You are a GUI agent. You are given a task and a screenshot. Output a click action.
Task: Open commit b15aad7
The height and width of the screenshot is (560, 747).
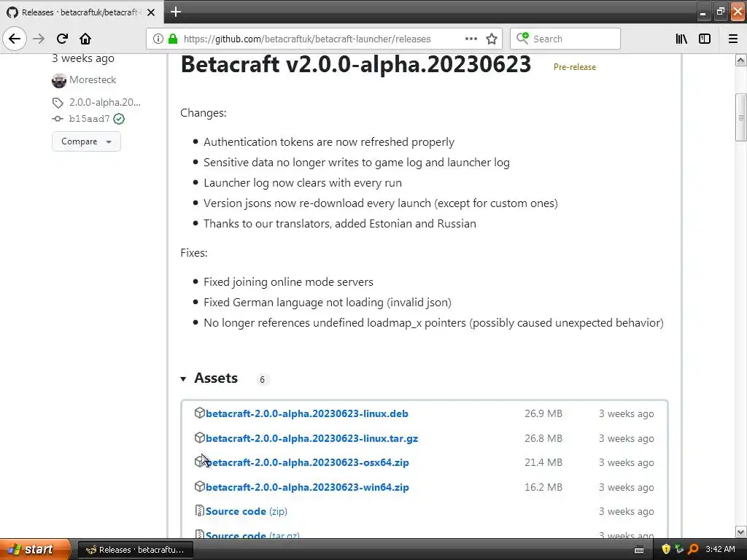(x=89, y=119)
